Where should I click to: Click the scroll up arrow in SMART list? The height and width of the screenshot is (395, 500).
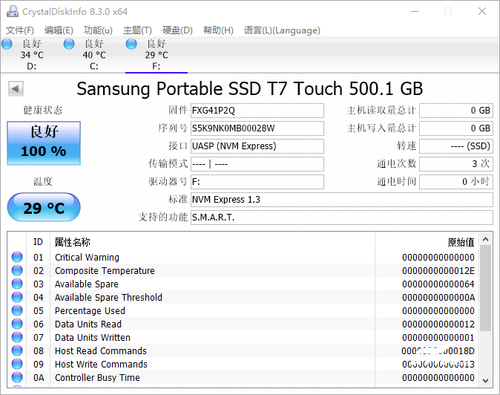click(x=485, y=239)
